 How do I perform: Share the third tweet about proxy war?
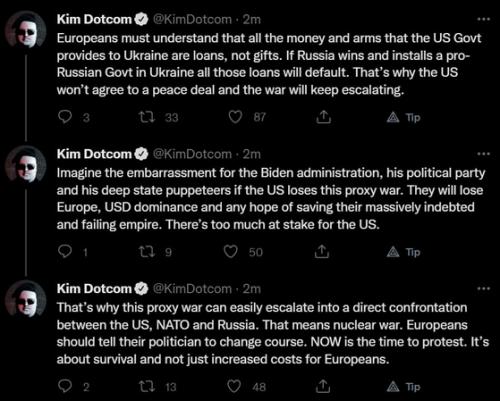coord(323,386)
